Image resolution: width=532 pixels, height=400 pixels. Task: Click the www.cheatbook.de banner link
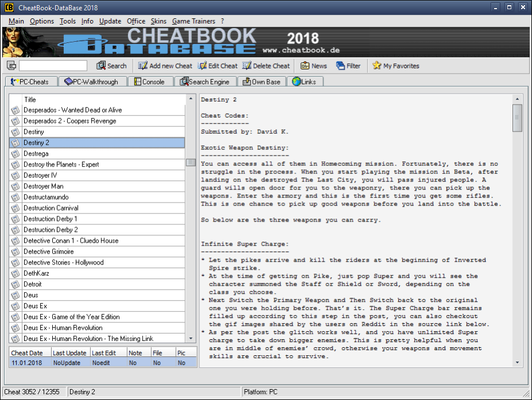point(301,50)
